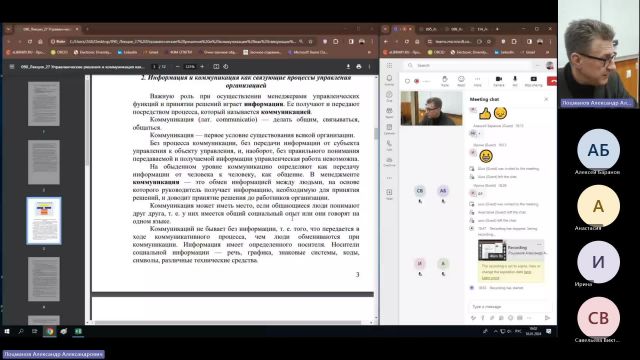Open the Windows Start menu

pos(7,331)
